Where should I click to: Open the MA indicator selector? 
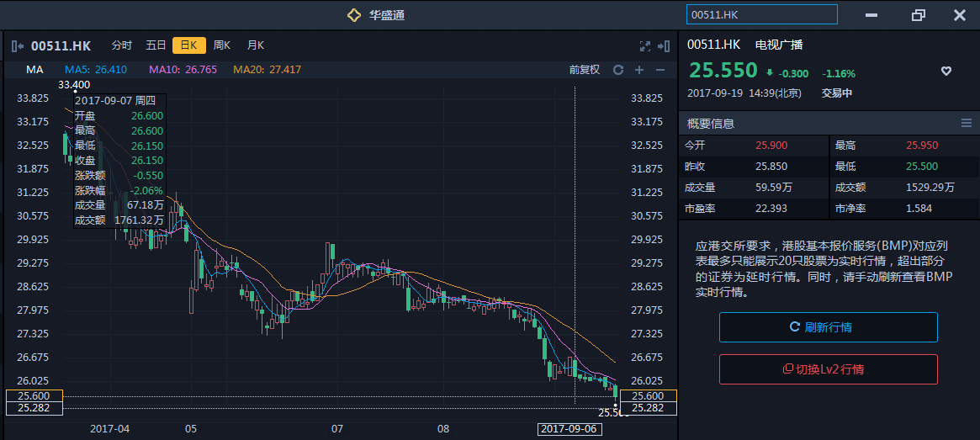pyautogui.click(x=34, y=70)
